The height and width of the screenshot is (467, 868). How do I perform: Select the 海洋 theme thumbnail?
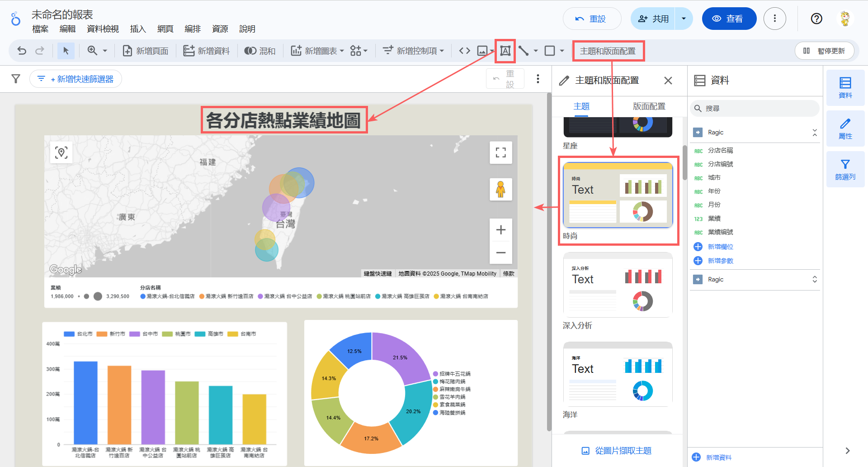point(618,374)
